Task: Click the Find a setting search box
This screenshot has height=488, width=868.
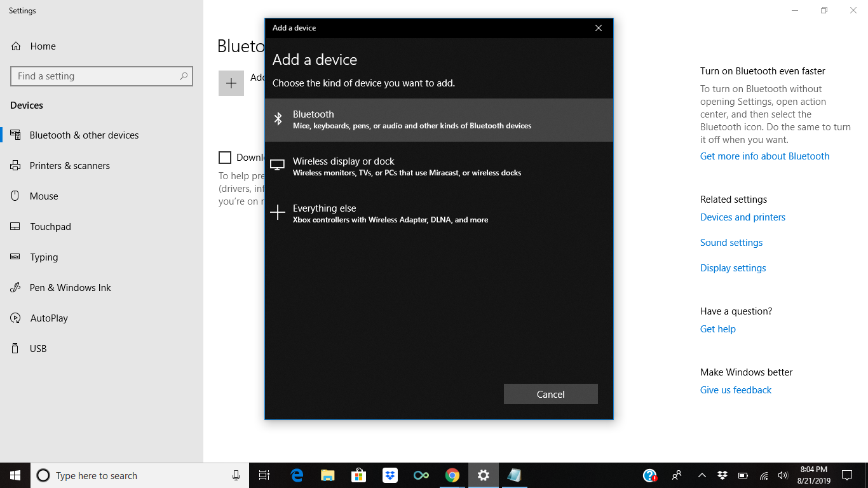Action: [x=95, y=76]
